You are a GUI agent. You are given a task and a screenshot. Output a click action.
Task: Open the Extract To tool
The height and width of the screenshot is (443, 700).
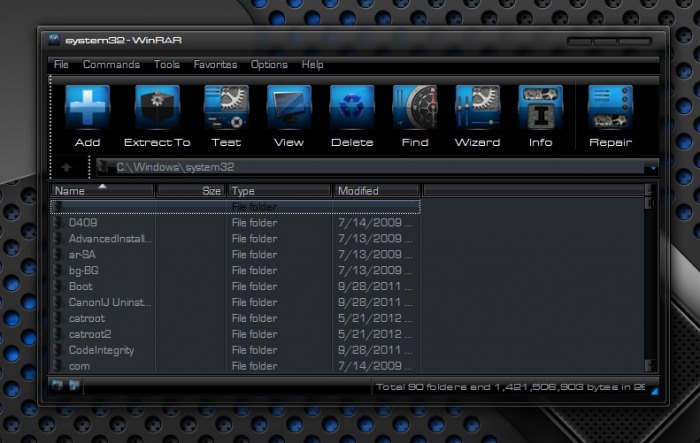click(157, 108)
